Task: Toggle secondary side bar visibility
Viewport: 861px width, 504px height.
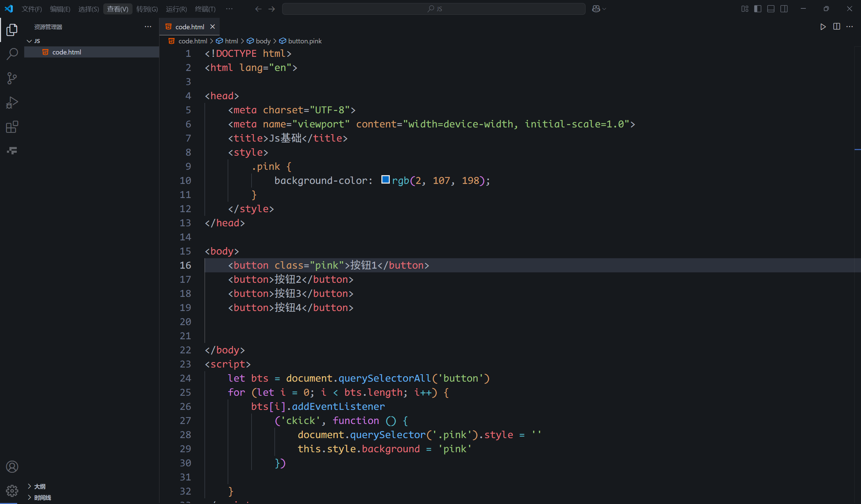Action: [784, 9]
